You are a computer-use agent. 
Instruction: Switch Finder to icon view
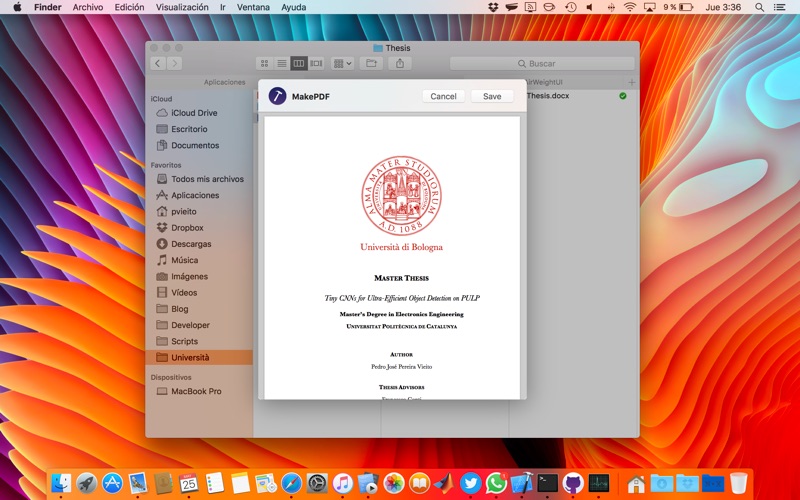pyautogui.click(x=265, y=63)
